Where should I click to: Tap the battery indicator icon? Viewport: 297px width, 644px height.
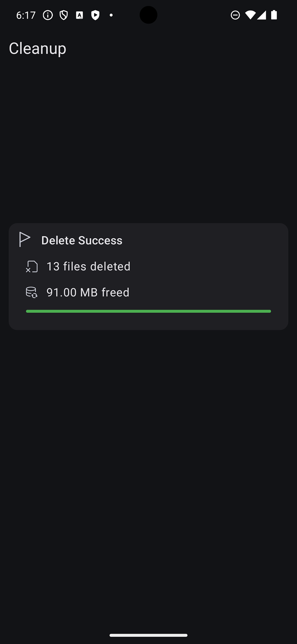(x=274, y=15)
